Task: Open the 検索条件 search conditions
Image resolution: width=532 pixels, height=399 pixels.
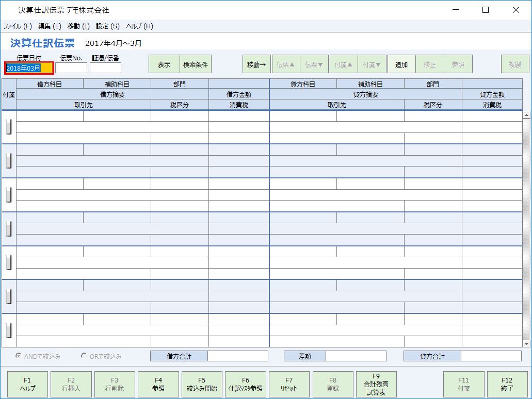Action: [x=197, y=64]
